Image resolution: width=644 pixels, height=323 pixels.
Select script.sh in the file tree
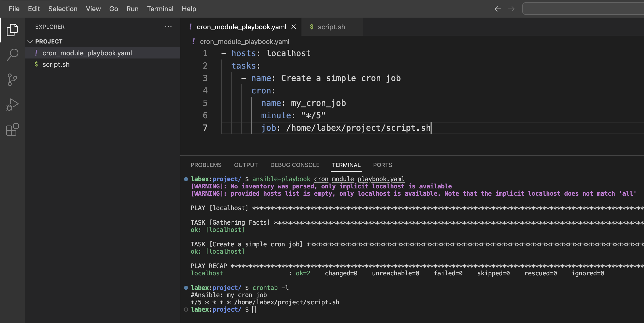[56, 64]
